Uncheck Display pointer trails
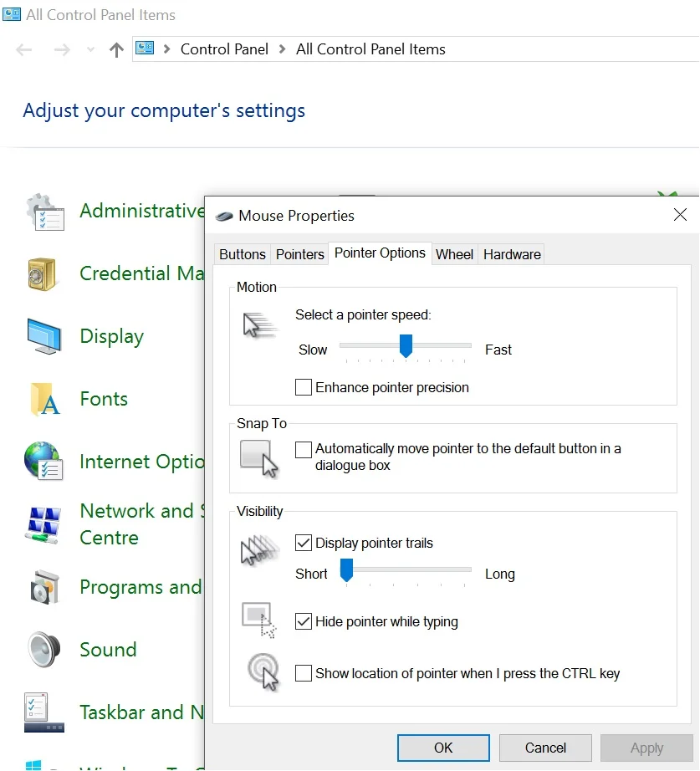The height and width of the screenshot is (771, 700). click(x=304, y=543)
